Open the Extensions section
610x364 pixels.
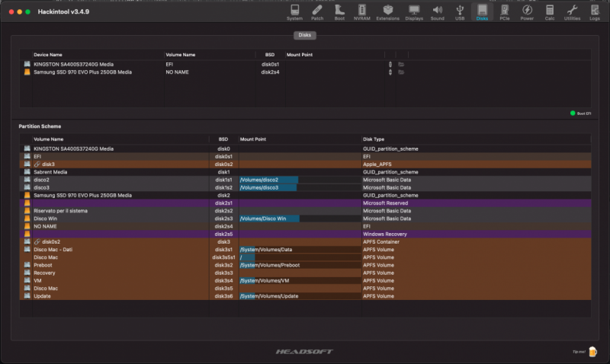(387, 11)
